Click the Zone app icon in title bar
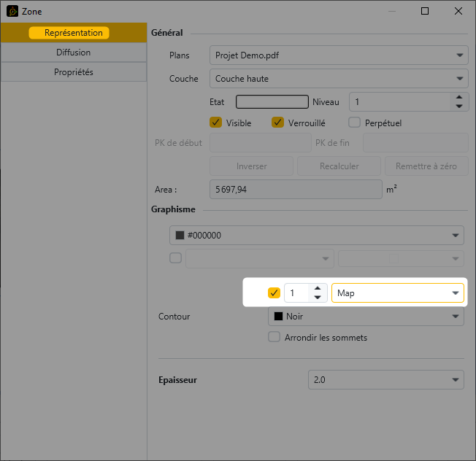The height and width of the screenshot is (461, 476). 12,12
